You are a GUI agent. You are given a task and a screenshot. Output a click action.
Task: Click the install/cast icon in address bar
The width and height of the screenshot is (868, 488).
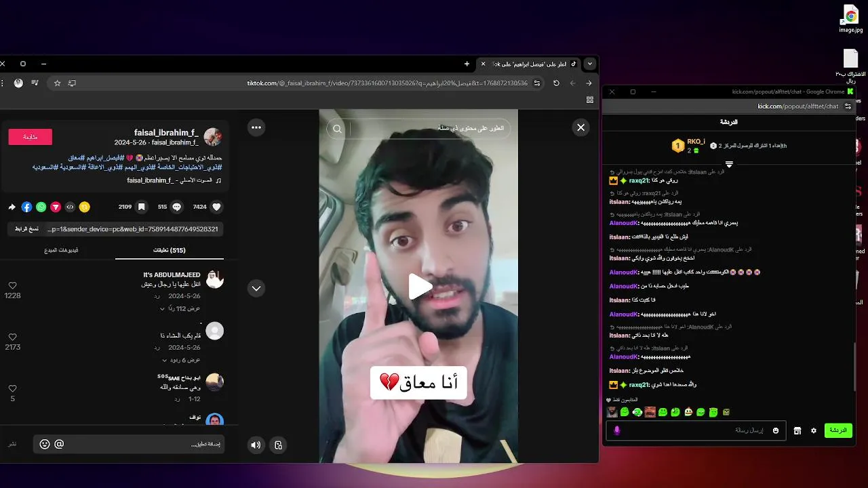72,83
